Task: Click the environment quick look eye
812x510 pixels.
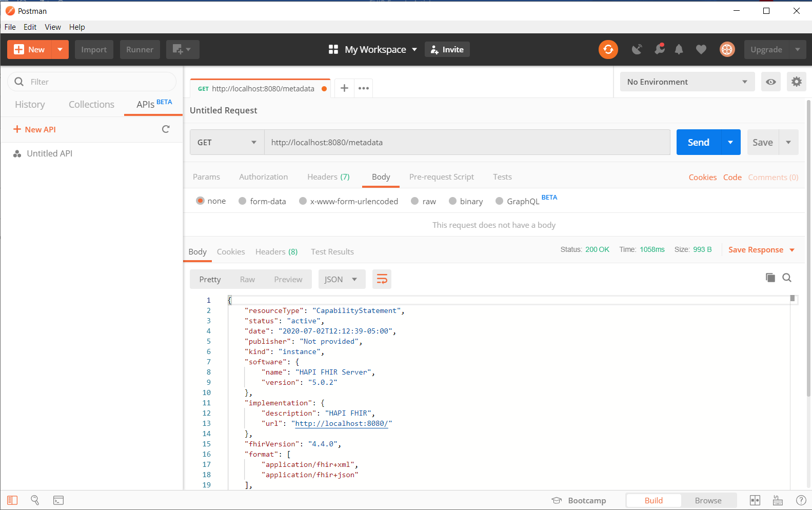Action: point(770,82)
